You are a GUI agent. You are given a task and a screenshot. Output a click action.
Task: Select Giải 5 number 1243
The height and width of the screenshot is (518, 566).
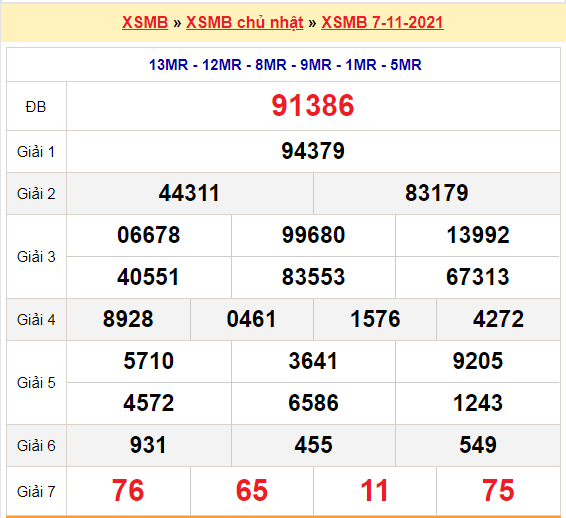[x=478, y=403]
